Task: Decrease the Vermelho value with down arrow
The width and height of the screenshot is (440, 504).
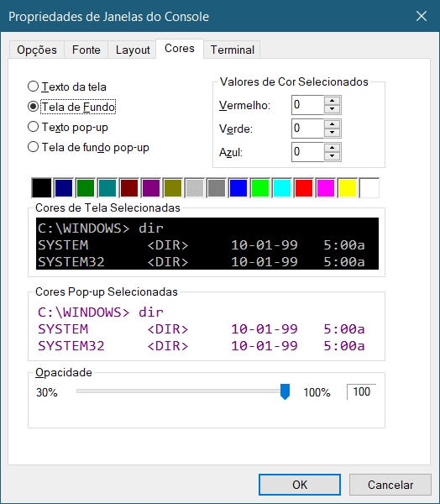Action: tap(332, 109)
